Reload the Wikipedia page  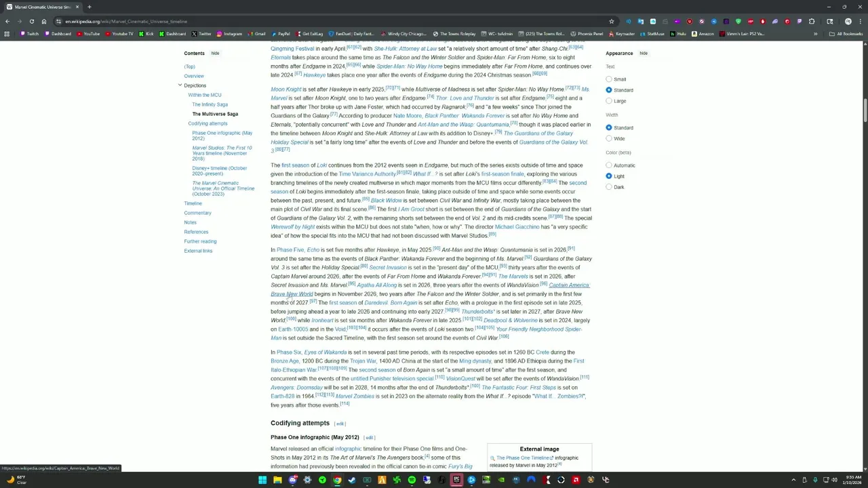point(31,21)
